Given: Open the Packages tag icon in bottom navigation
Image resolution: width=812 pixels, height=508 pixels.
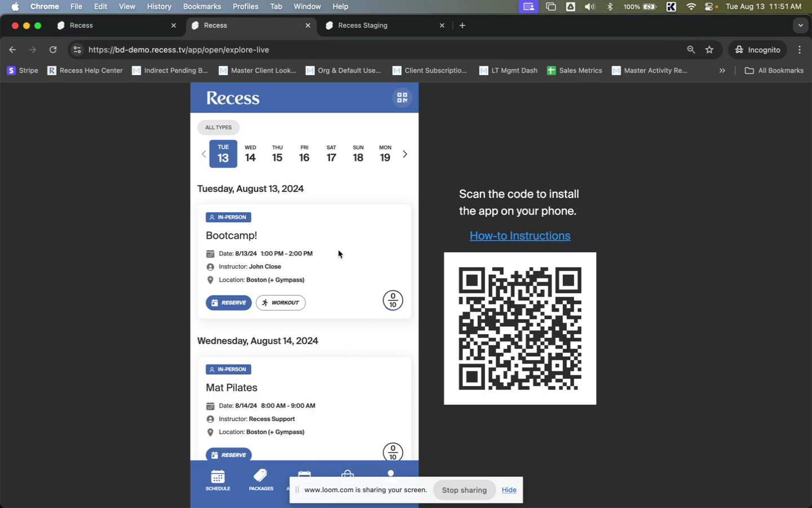Looking at the screenshot, I should tap(261, 480).
